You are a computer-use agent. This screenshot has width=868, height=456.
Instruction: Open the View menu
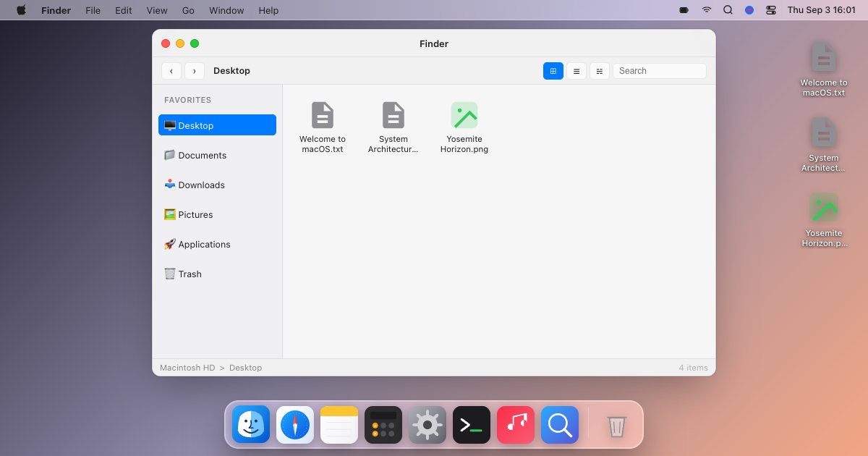pos(157,10)
